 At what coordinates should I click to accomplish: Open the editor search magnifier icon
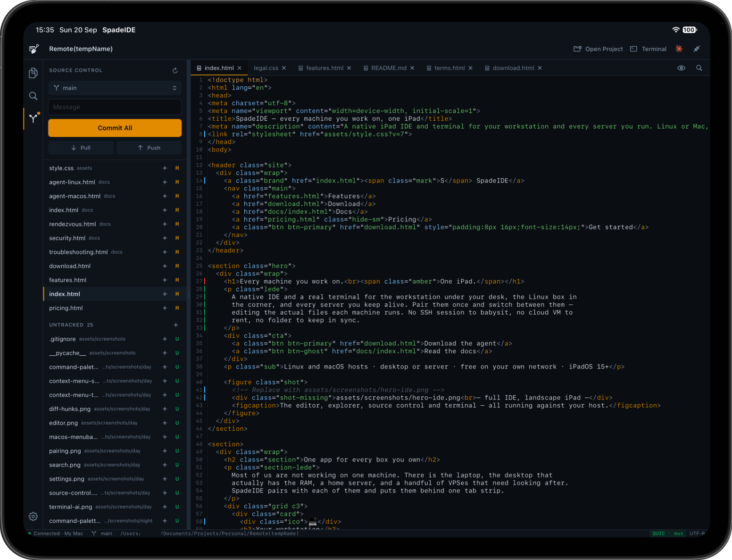pyautogui.click(x=699, y=68)
